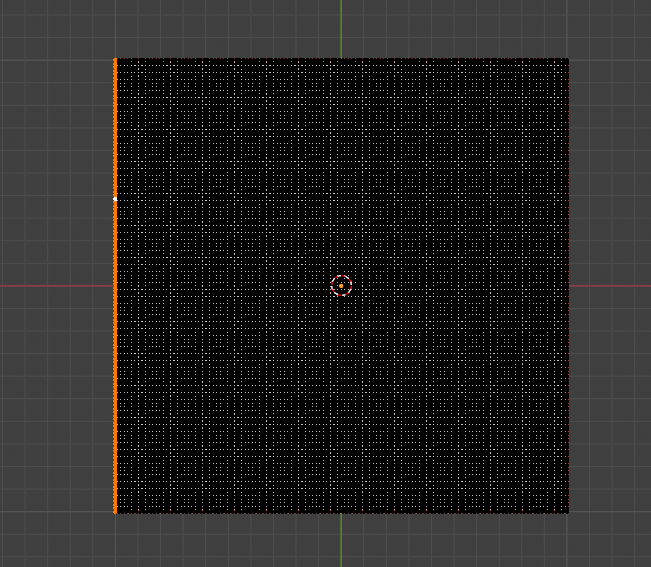651x567 pixels.
Task: Select the white active vertex on left edge
Action: (x=115, y=199)
